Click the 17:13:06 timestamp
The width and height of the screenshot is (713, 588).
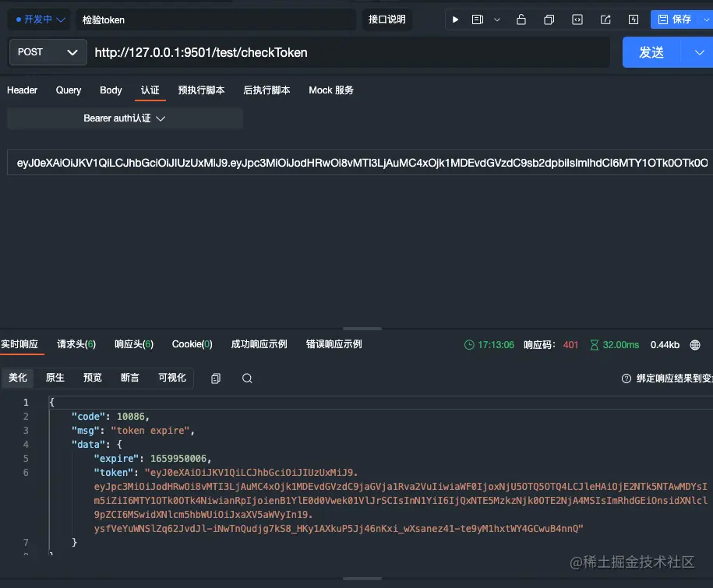[x=496, y=345]
